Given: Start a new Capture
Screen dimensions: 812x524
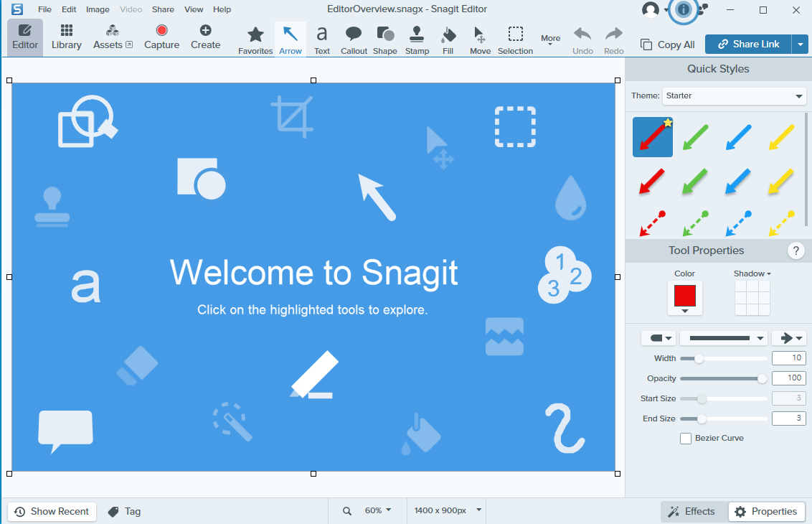Looking at the screenshot, I should (161, 37).
